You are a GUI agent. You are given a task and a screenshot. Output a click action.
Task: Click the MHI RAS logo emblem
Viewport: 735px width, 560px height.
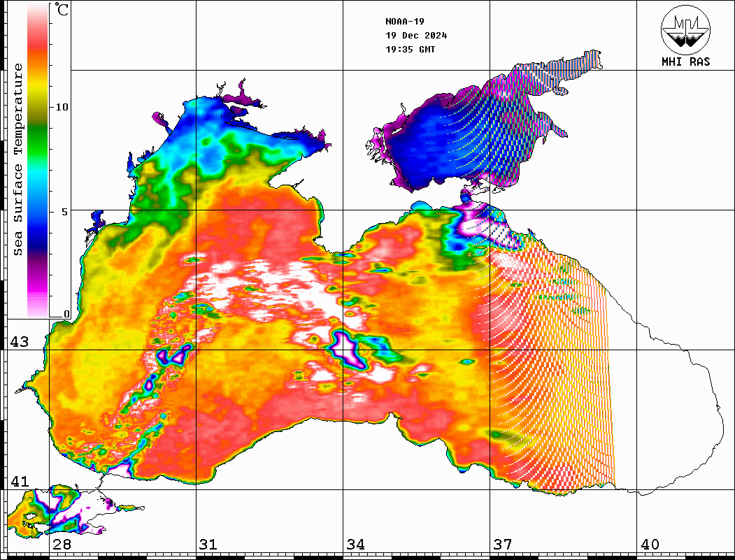(x=686, y=30)
